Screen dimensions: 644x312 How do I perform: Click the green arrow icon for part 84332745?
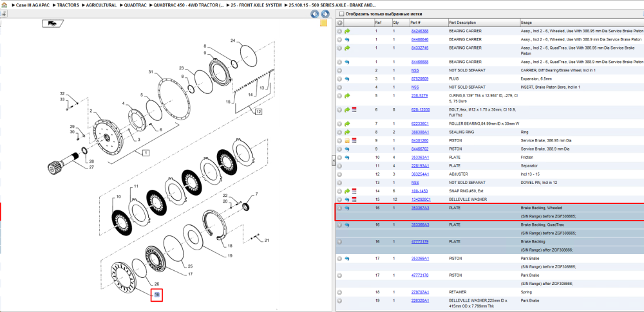pyautogui.click(x=347, y=48)
